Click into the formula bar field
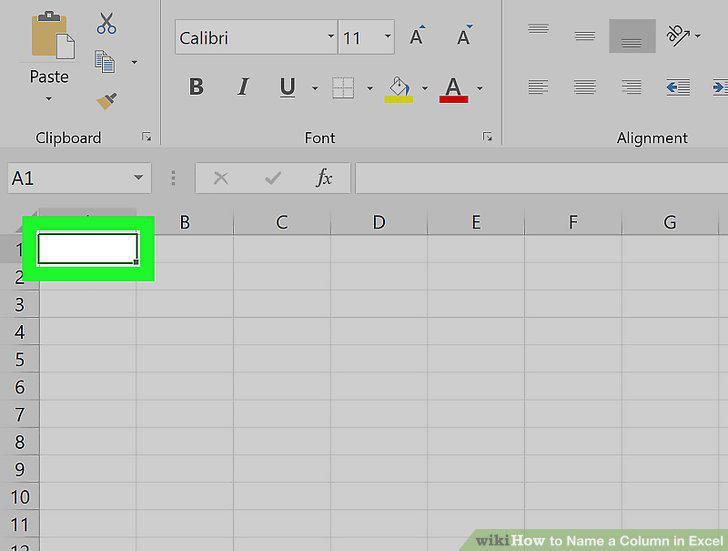This screenshot has width=728, height=551. pos(541,178)
